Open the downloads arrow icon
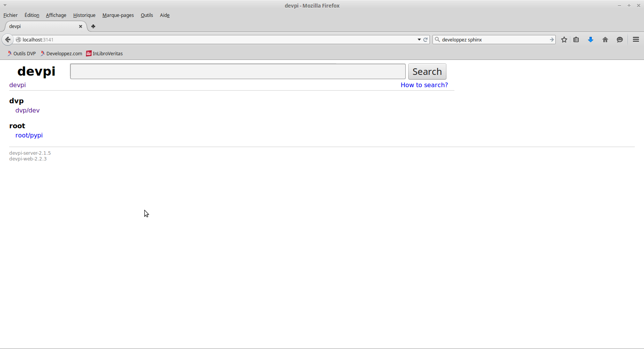 click(x=591, y=40)
